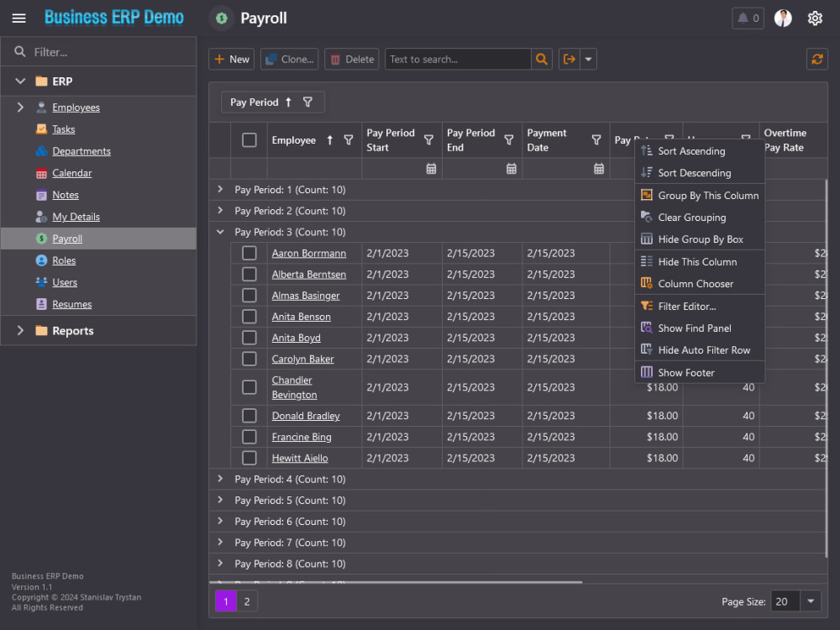The image size is (840, 630).
Task: Select Group By This Column
Action: 700,196
